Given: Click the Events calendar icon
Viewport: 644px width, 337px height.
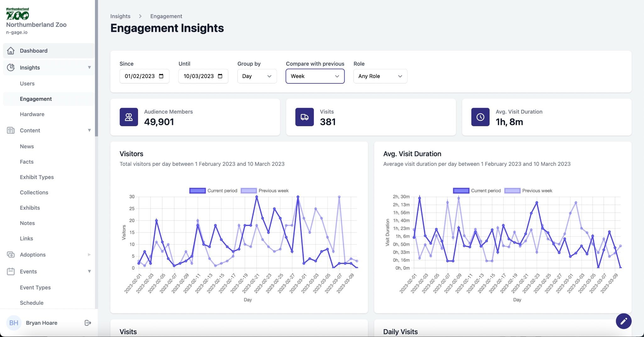Looking at the screenshot, I should pos(11,271).
